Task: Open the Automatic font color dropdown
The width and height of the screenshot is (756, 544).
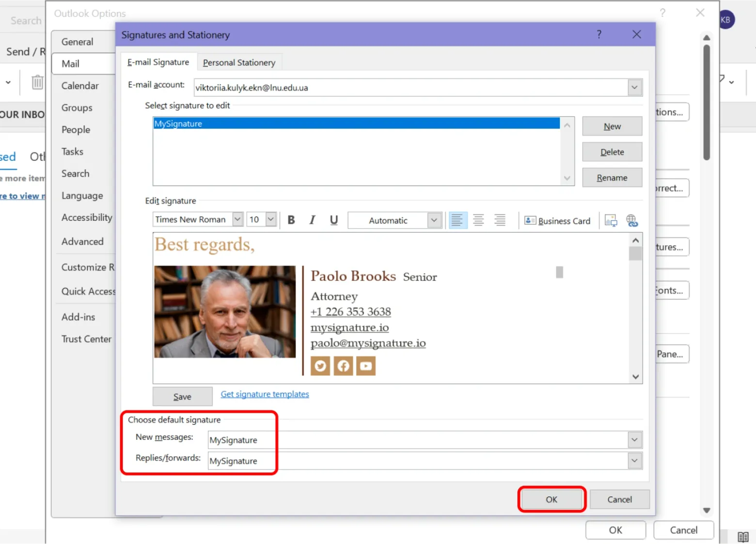Action: point(434,220)
